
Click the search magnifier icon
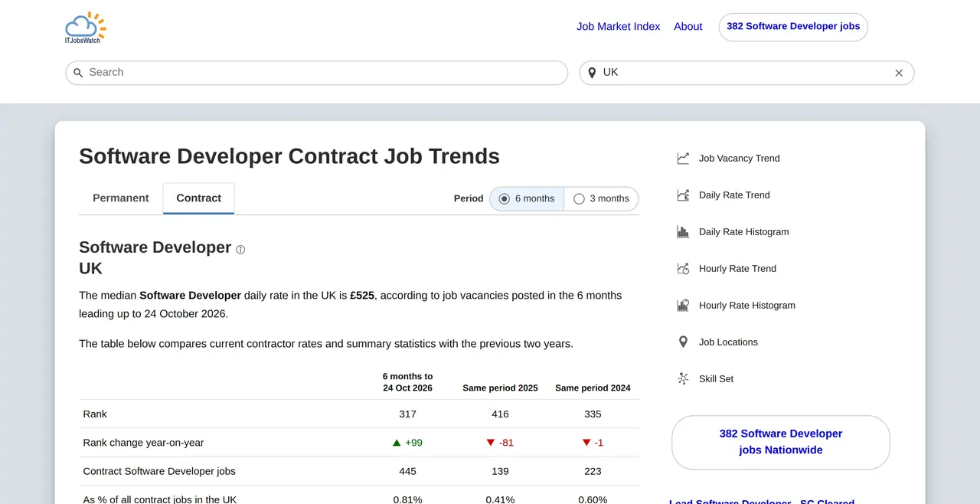tap(78, 73)
